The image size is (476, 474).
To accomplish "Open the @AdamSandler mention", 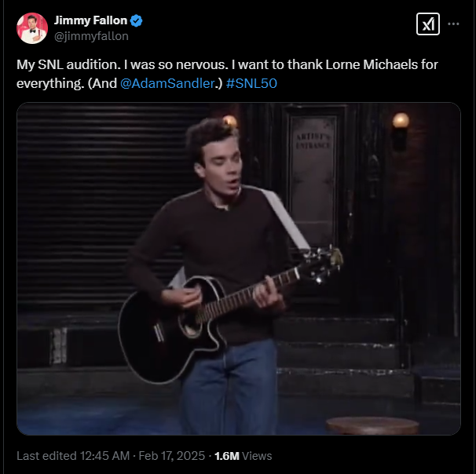I will pos(167,84).
